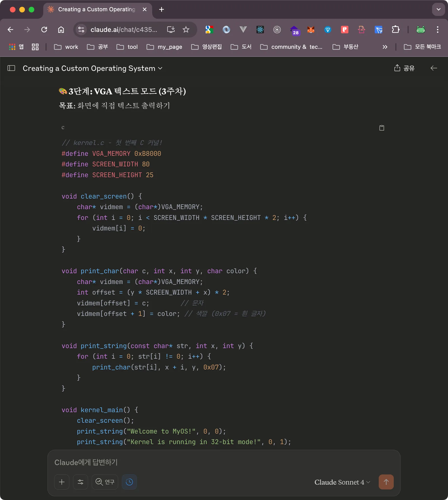Toggle the Claude sidebar panel
The height and width of the screenshot is (500, 448).
[x=11, y=68]
